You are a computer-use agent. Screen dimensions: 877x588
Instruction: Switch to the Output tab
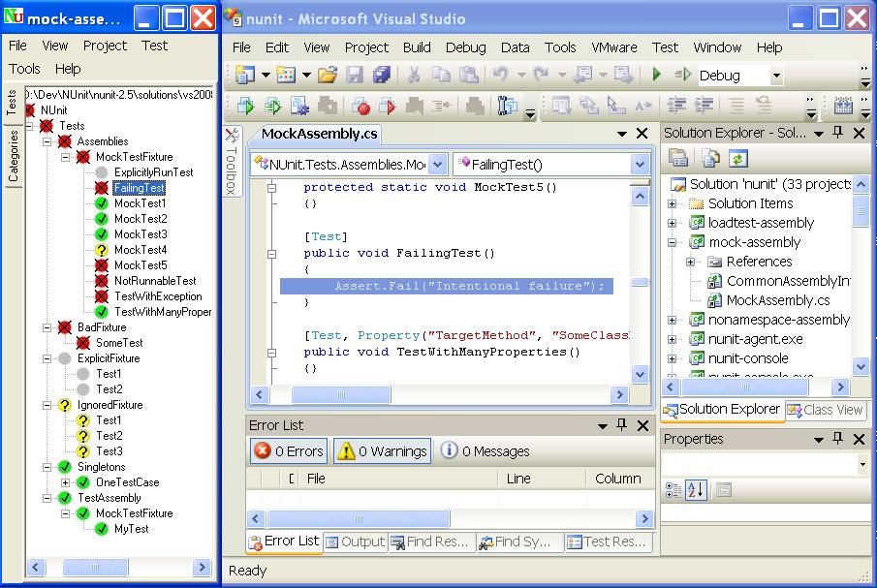point(356,542)
